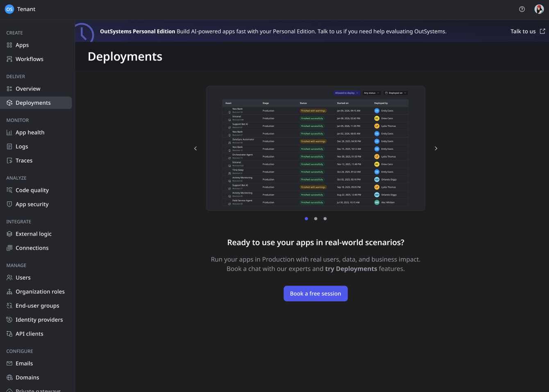Viewport: 549px width, 392px height.
Task: Click the Workflows icon in sidebar
Action: pos(9,59)
